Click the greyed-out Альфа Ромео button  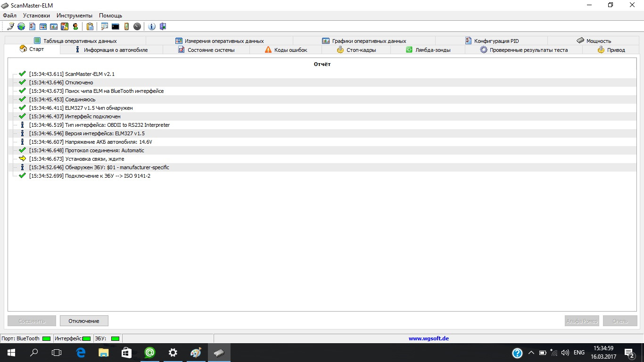pos(582,321)
